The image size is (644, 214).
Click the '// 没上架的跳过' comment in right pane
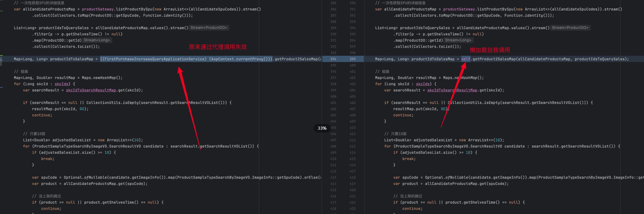(408, 196)
